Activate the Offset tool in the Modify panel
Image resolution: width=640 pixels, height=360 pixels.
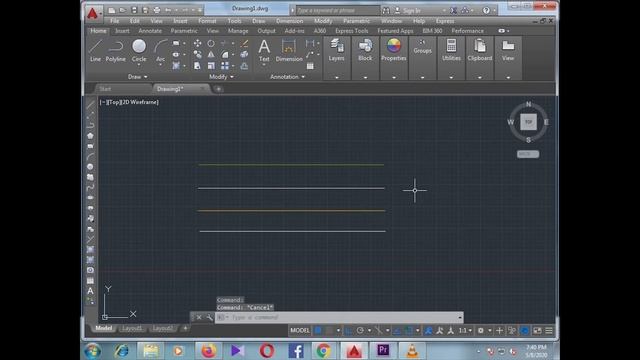click(x=244, y=66)
